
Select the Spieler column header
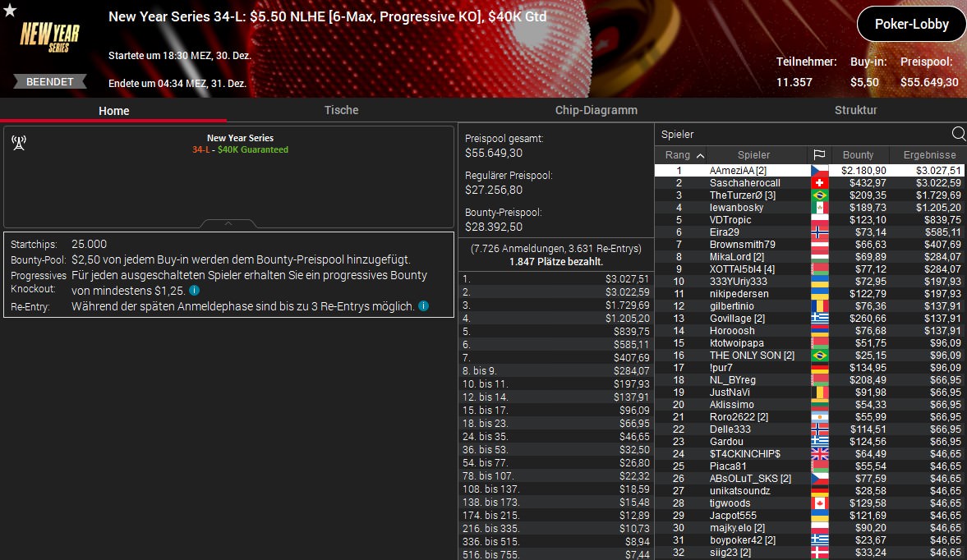coord(753,154)
